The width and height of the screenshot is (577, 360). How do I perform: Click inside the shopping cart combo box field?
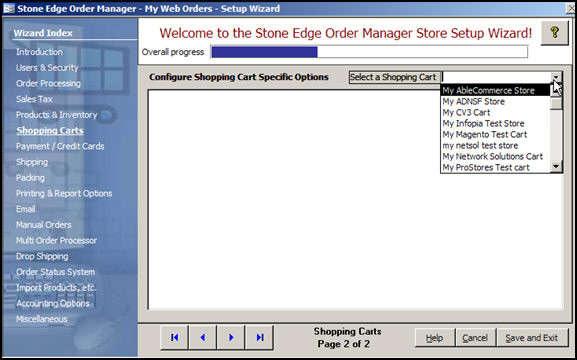(496, 77)
